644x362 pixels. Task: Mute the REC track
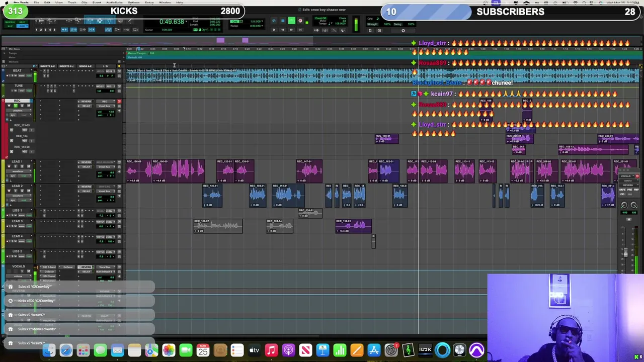click(29, 106)
